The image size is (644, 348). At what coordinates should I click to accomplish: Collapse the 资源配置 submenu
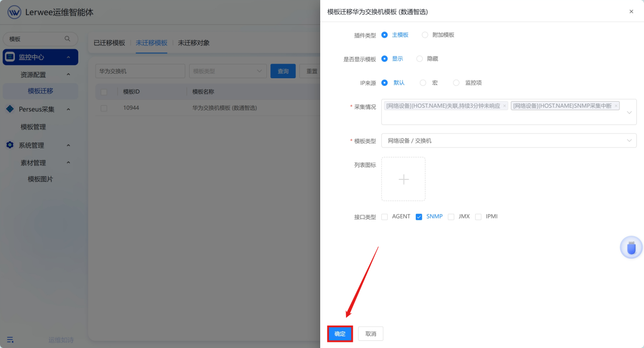click(68, 75)
